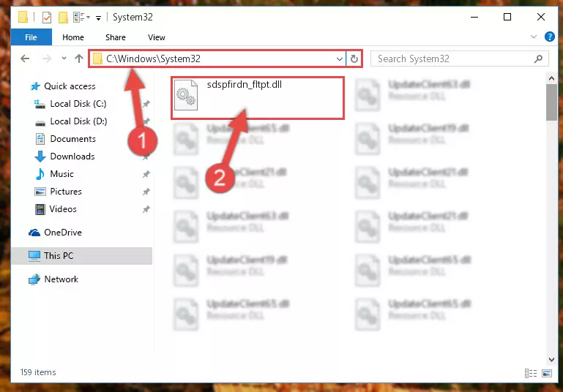
Task: Click the New folder quick access icon
Action: tap(63, 17)
